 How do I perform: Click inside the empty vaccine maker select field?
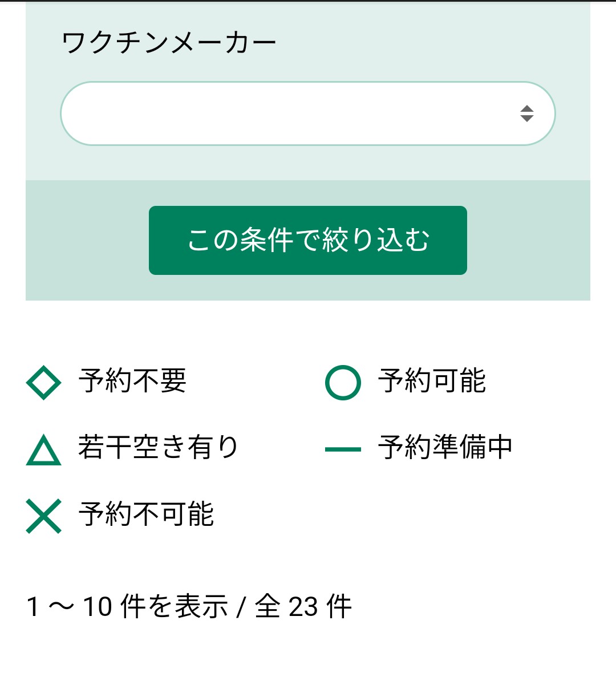pyautogui.click(x=287, y=113)
